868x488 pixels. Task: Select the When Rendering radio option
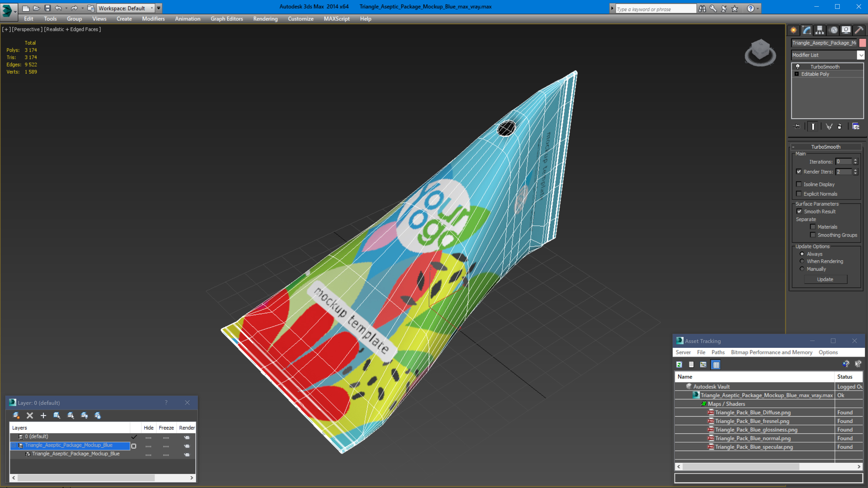802,261
